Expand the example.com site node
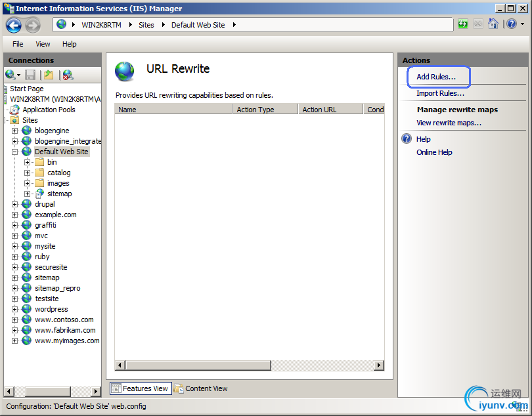532x416 pixels. point(14,215)
